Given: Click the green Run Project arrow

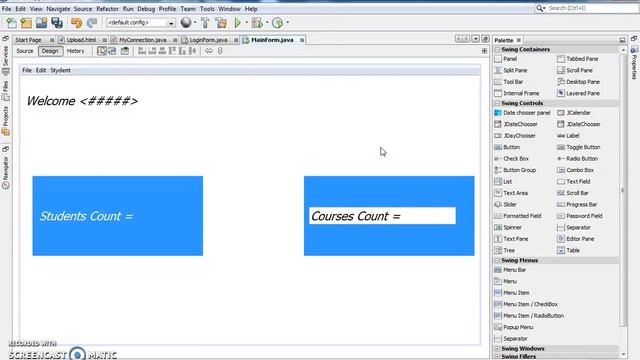Looking at the screenshot, I should pos(238,23).
